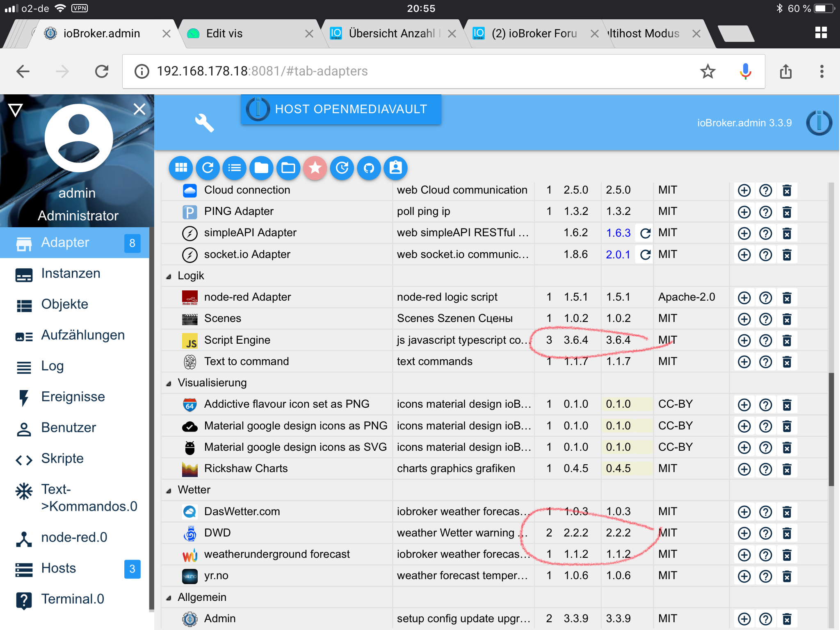
Task: Collapse the Logik adapter group
Action: tap(169, 276)
